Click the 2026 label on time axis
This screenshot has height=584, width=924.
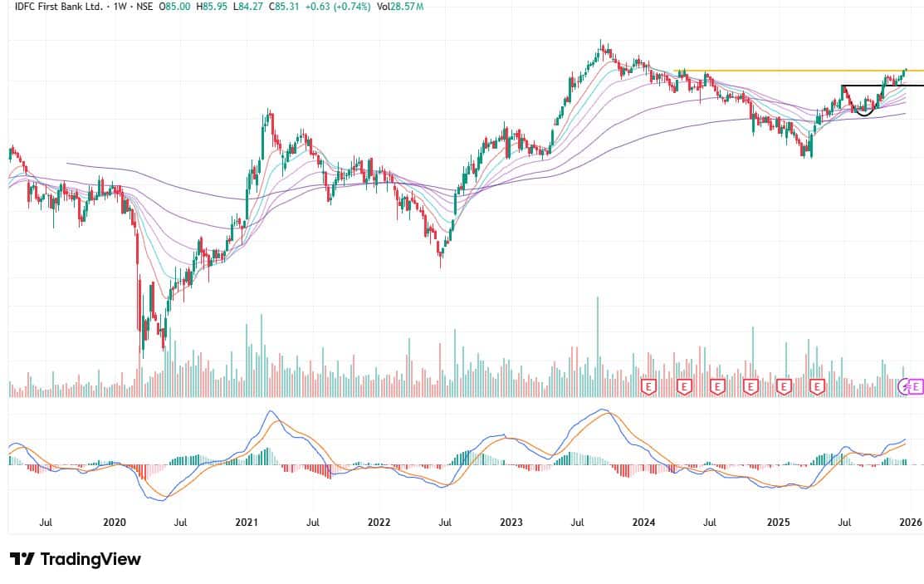pos(911,522)
